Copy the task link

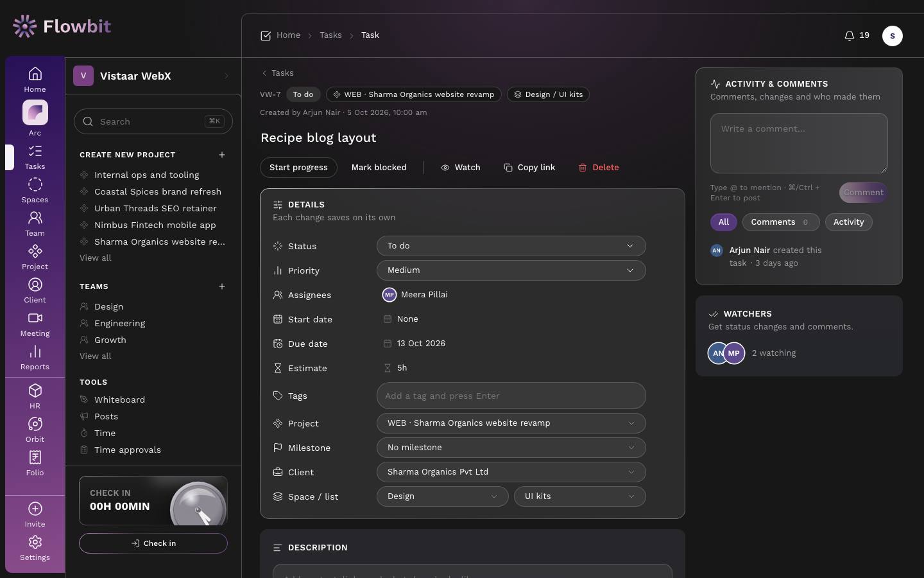pos(529,168)
